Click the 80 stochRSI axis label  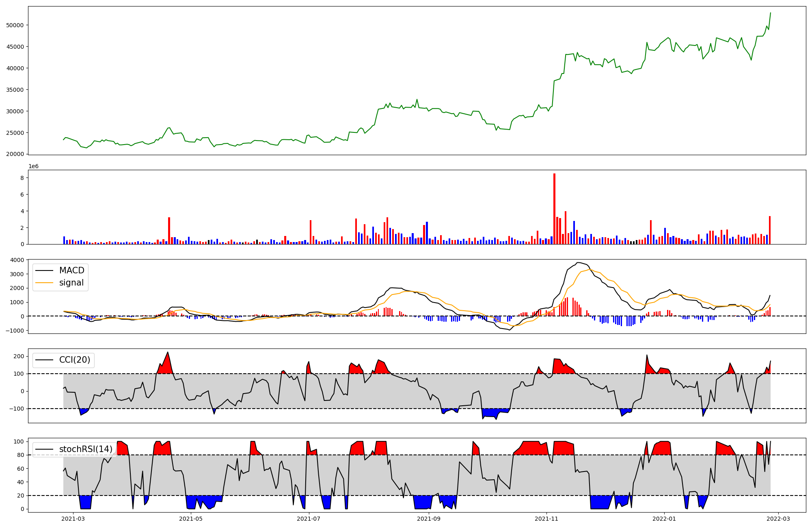pos(21,455)
